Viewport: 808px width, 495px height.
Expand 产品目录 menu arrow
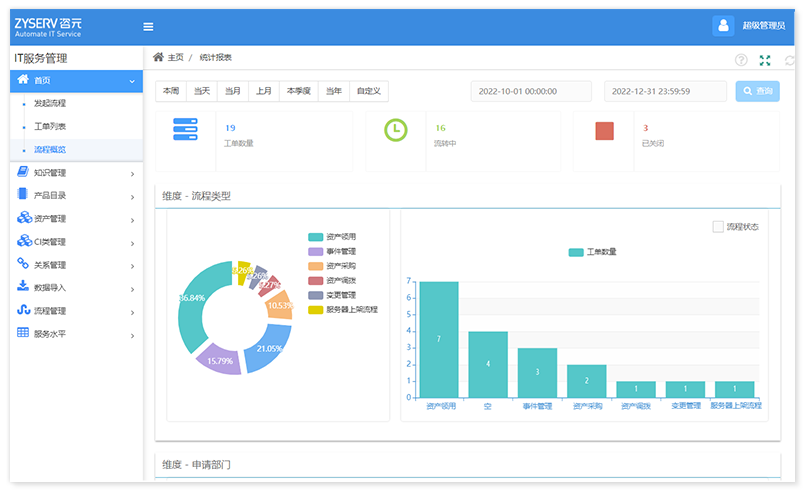[132, 197]
